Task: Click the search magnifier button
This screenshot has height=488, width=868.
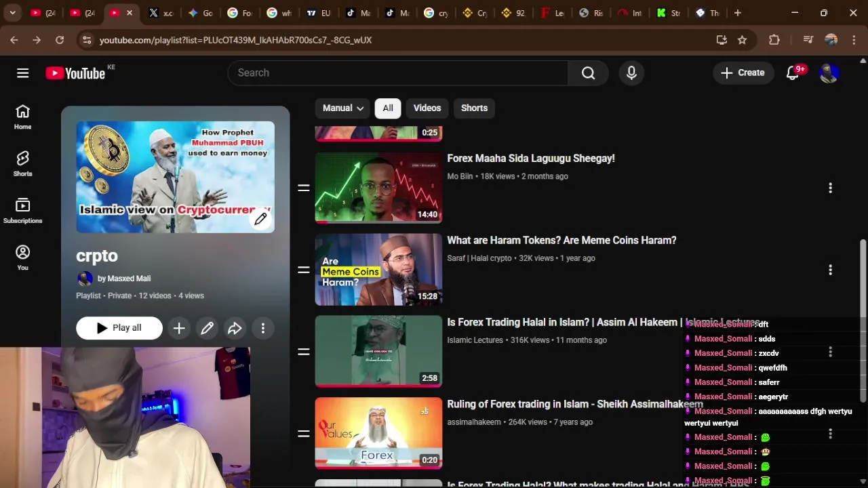Action: point(588,73)
